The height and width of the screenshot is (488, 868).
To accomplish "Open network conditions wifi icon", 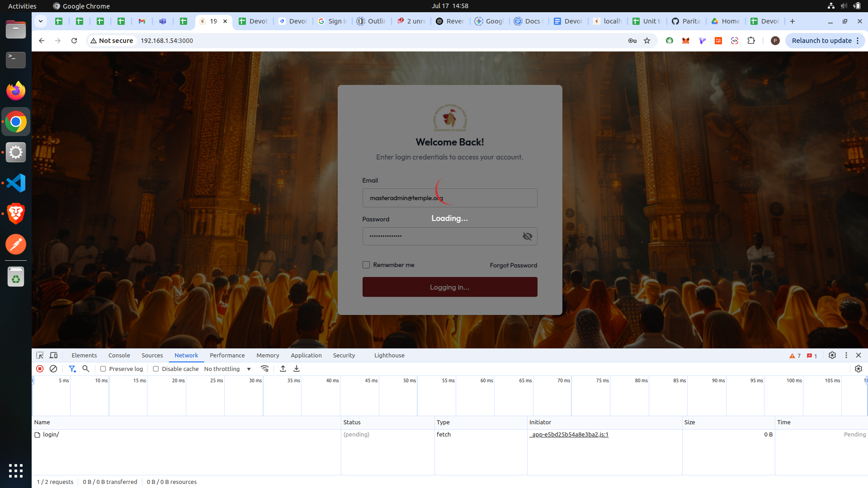I will tap(265, 369).
